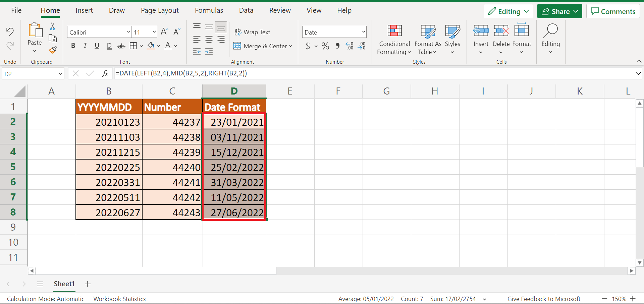Expand the formula bar chevron
Screen dimensions: 644x304
tap(638, 73)
